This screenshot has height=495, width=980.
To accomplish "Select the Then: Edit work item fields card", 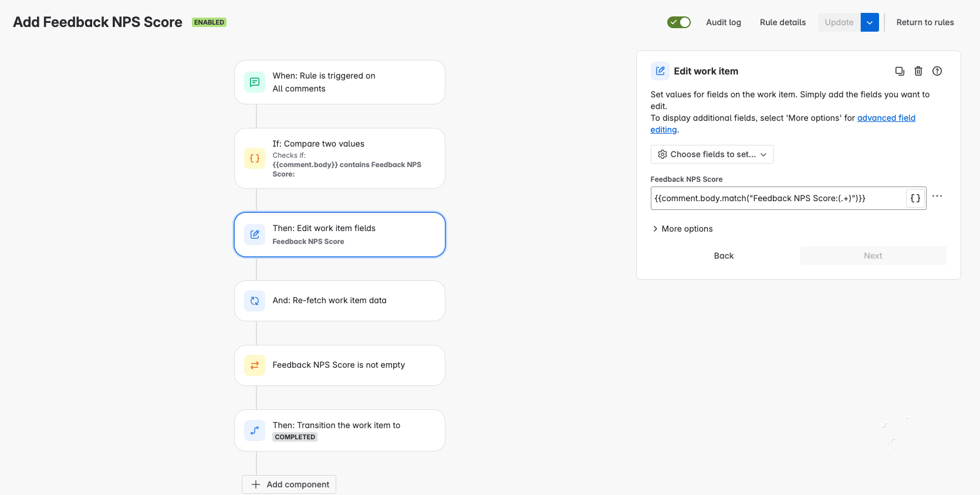I will [340, 235].
